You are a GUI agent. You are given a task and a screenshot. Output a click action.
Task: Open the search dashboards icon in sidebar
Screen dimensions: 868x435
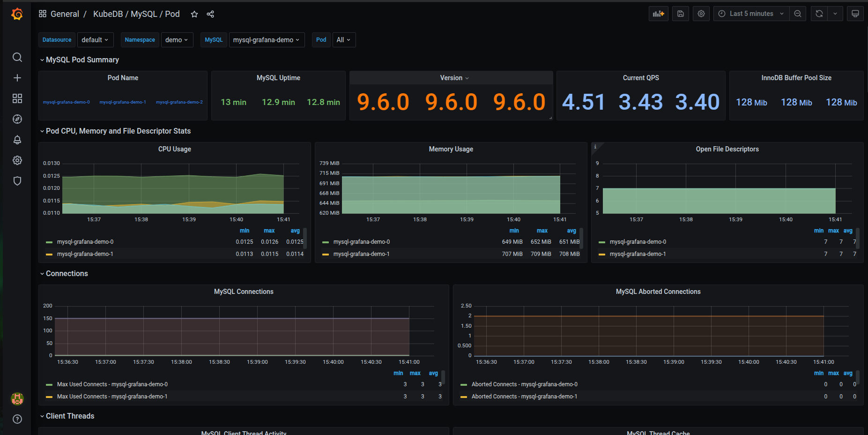point(17,57)
